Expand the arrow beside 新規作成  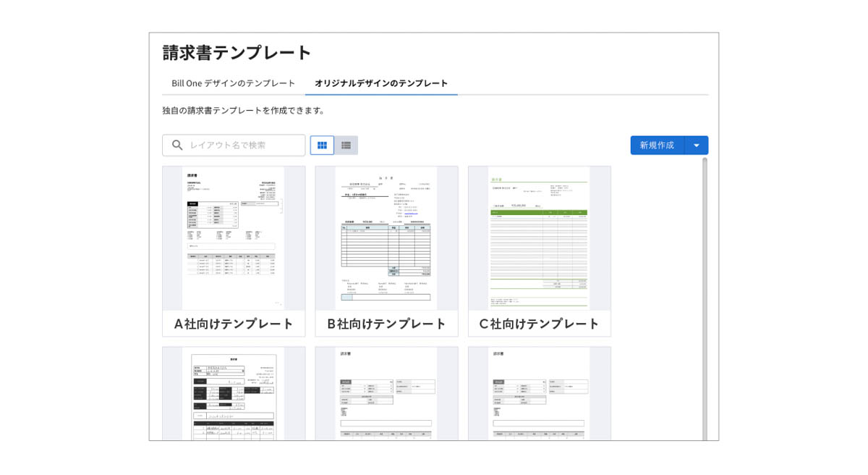697,146
